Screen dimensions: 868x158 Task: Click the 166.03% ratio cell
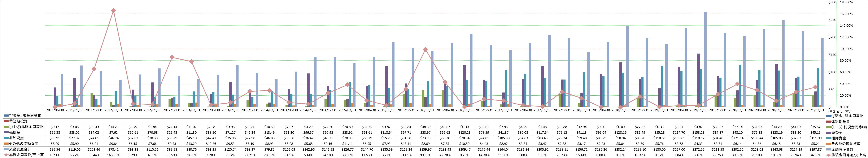[114, 155]
